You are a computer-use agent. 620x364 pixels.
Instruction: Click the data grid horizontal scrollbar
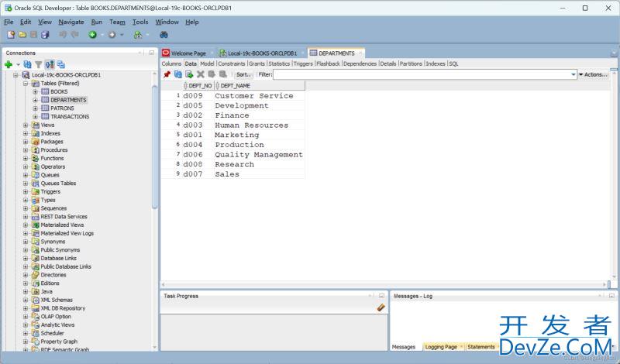tap(384, 284)
